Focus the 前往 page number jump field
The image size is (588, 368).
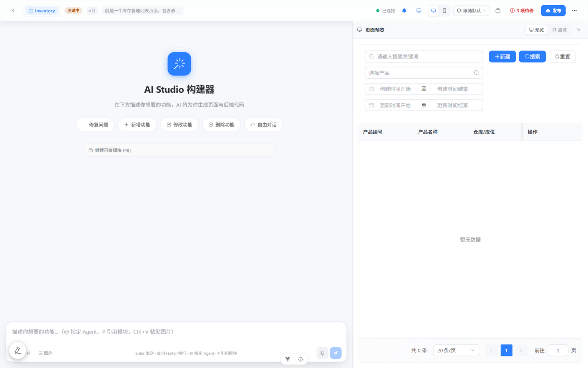pyautogui.click(x=558, y=350)
